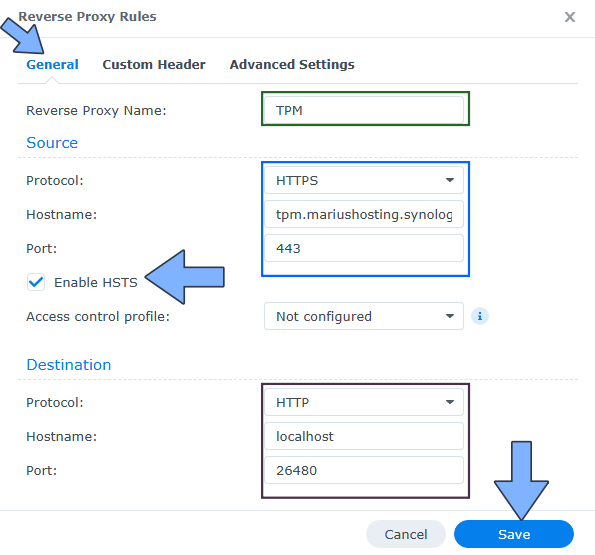Image resolution: width=595 pixels, height=555 pixels.
Task: Toggle the Enable HSTS checkbox
Action: 36,282
